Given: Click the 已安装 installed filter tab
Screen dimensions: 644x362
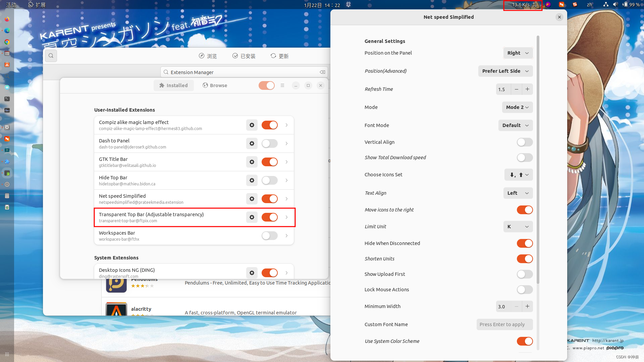Looking at the screenshot, I should coord(245,55).
